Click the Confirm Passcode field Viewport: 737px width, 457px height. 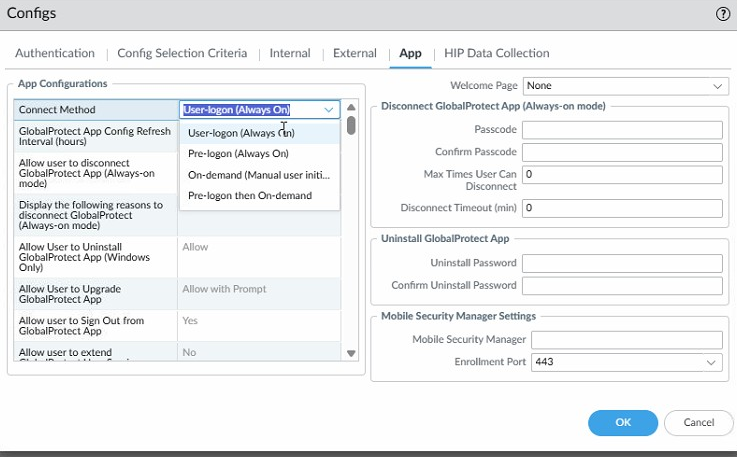click(622, 152)
